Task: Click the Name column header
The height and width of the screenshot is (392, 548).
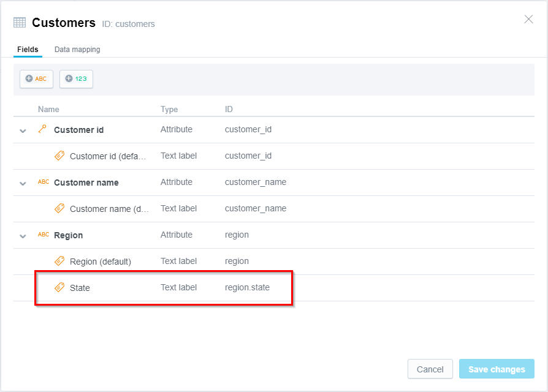Action: tap(48, 109)
